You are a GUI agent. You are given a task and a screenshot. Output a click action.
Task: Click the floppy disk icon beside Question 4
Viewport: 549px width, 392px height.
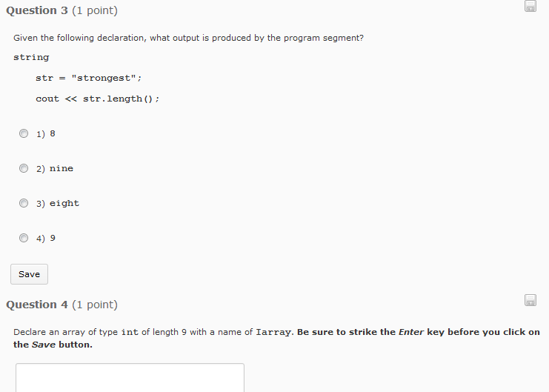pos(530,300)
